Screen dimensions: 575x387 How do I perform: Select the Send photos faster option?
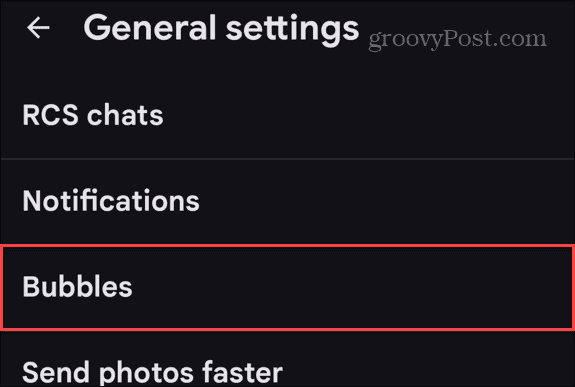[288, 370]
